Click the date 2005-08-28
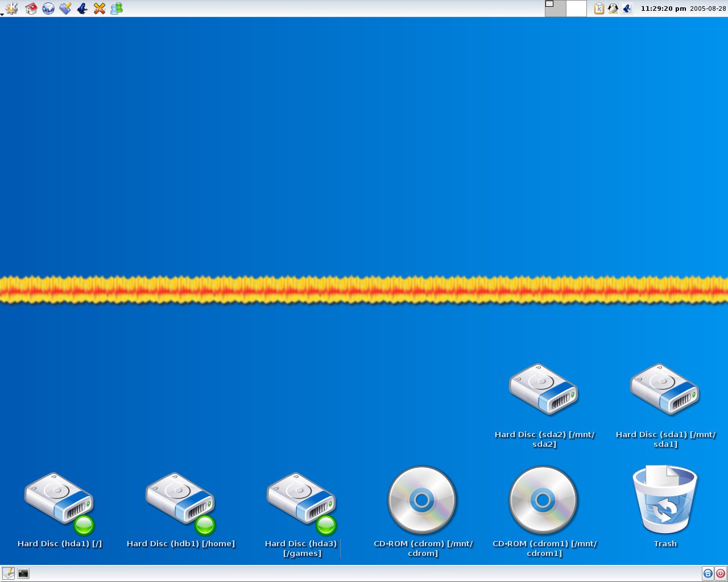 (x=708, y=9)
